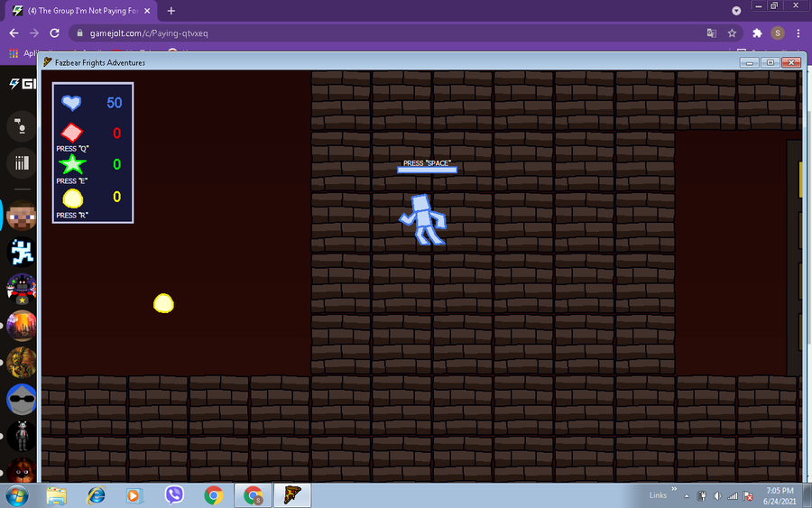Open Viber from the taskbar

coord(174,495)
